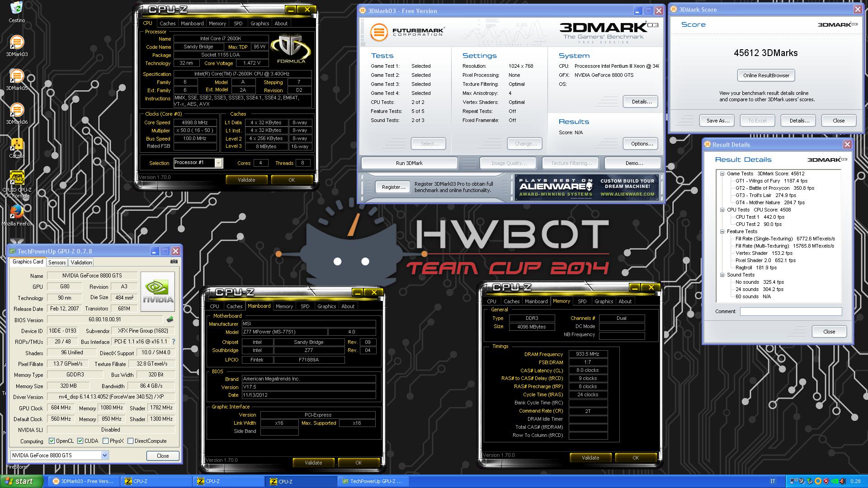
Task: Switch to Graphics tab in CPU-Z Mainboard window
Action: click(x=326, y=306)
